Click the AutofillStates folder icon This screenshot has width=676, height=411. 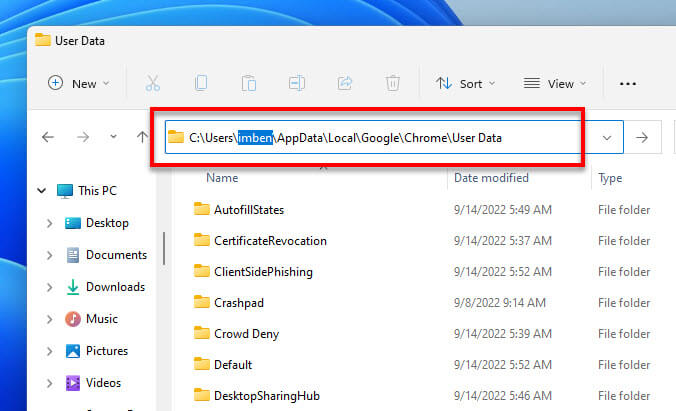coord(201,209)
